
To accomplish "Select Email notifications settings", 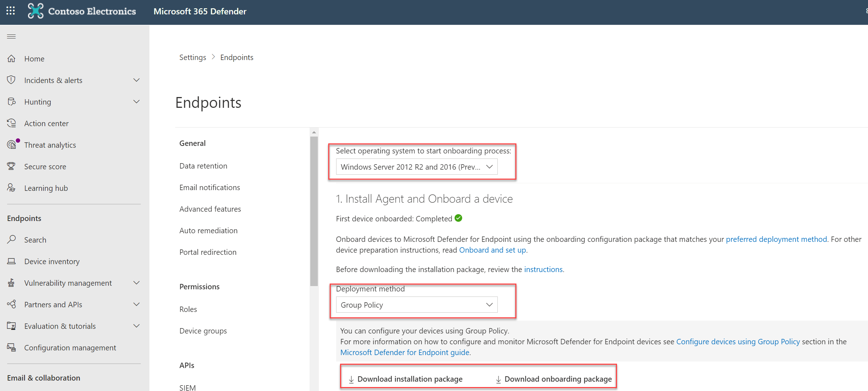I will [210, 187].
